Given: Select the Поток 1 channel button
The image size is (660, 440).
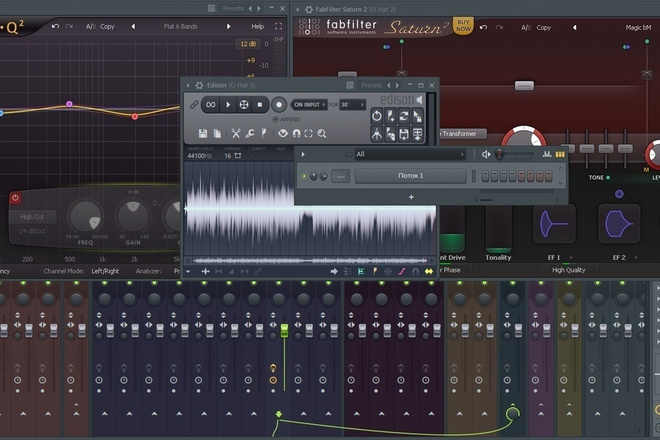Looking at the screenshot, I should click(410, 176).
